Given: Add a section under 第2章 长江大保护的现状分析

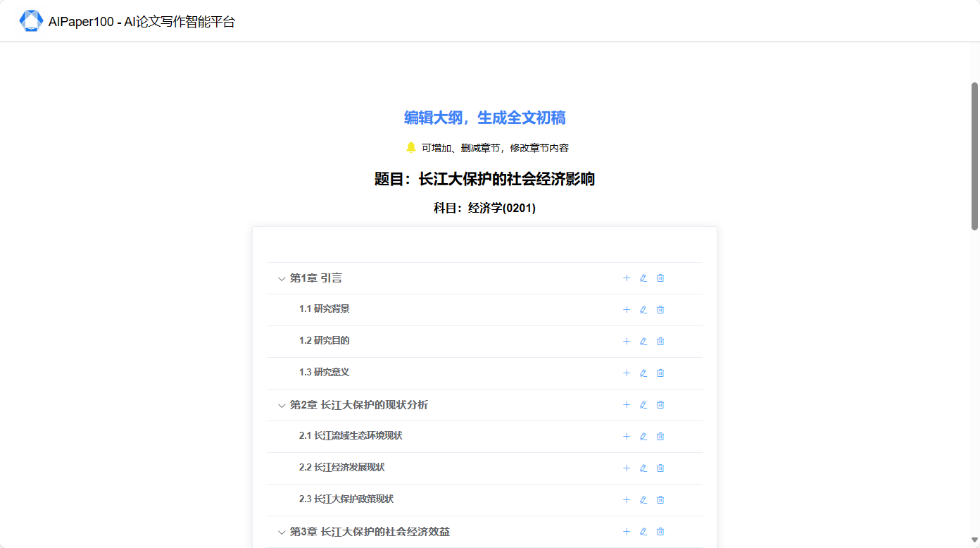Looking at the screenshot, I should (627, 405).
